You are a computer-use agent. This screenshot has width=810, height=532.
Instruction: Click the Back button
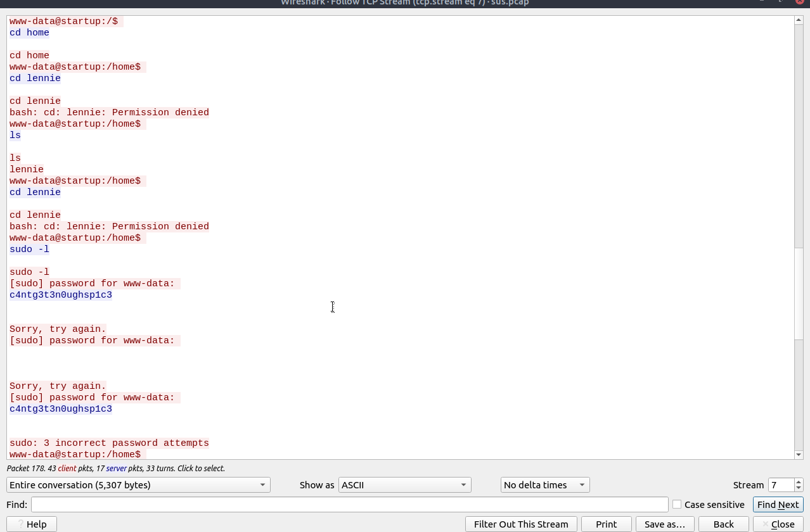click(723, 524)
